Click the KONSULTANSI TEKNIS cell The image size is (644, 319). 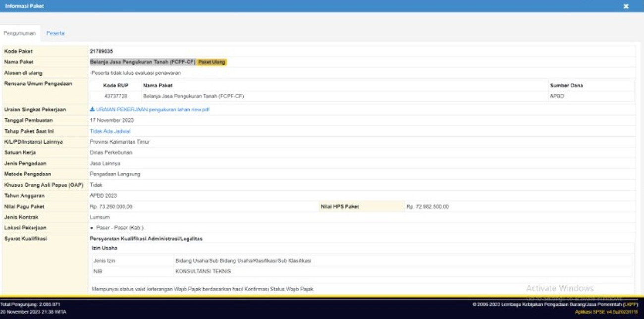(203, 271)
